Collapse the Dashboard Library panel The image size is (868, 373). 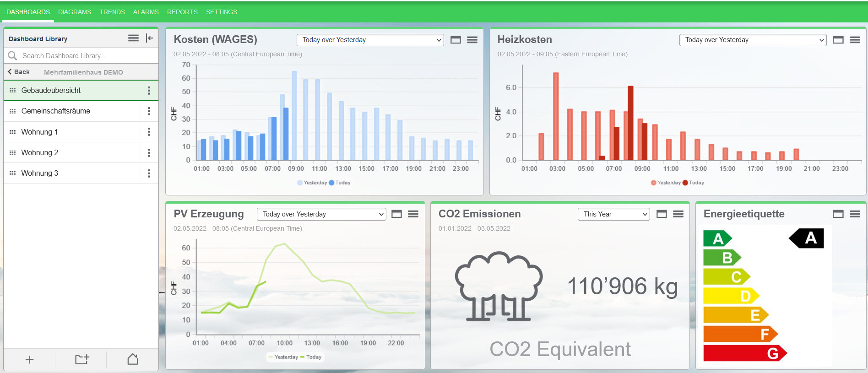149,38
